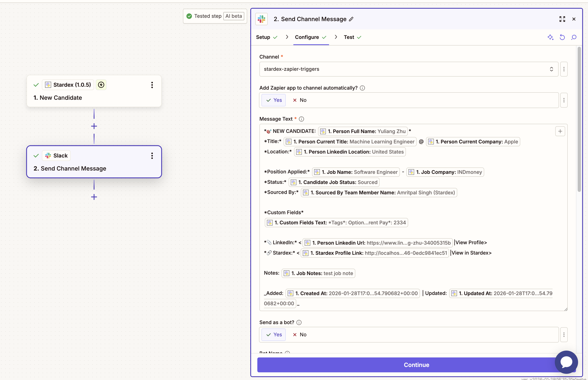Image resolution: width=588 pixels, height=380 pixels.
Task: Click the Continue button
Action: [416, 365]
